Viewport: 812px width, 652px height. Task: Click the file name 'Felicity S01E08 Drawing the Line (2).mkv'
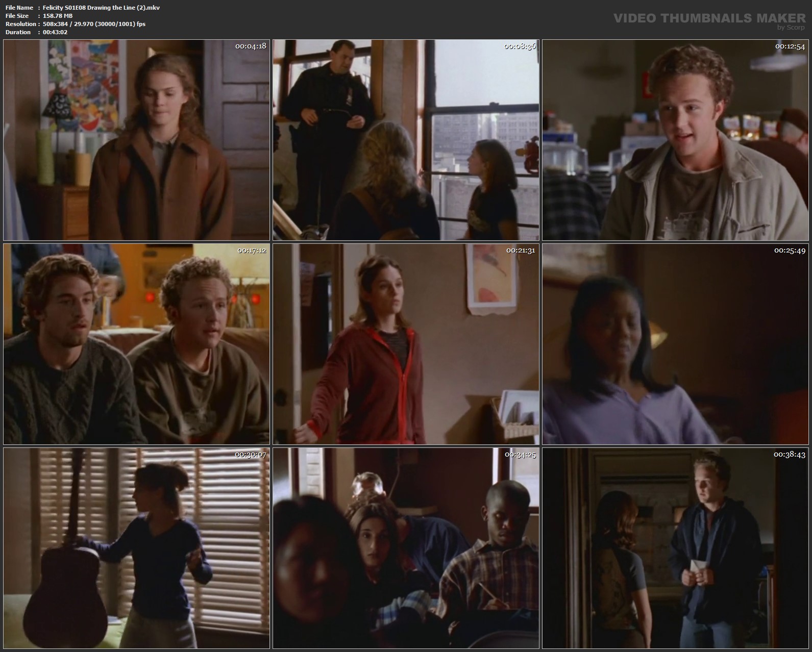coord(102,8)
